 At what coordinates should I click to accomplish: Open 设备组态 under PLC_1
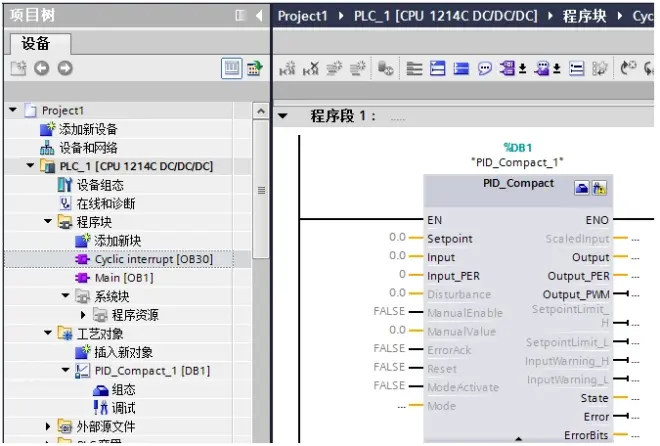100,185
